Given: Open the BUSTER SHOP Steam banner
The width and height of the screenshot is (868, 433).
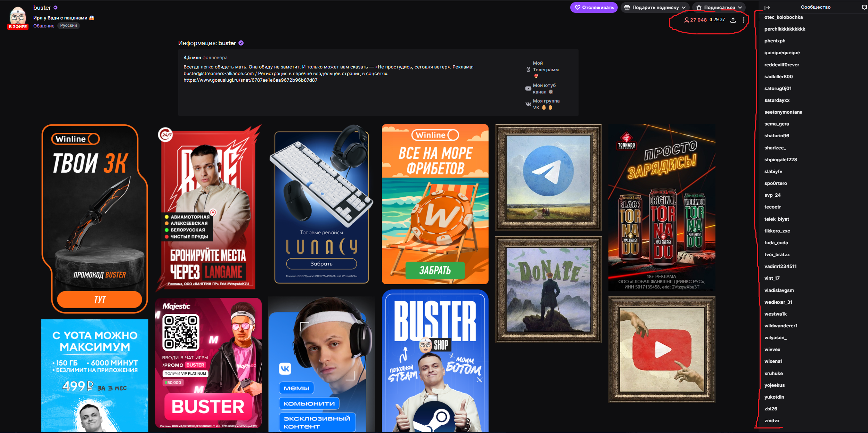Looking at the screenshot, I should [x=435, y=361].
